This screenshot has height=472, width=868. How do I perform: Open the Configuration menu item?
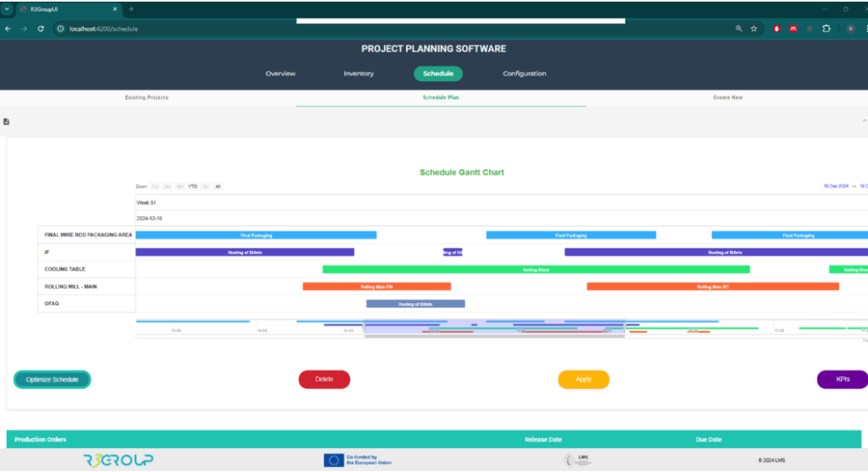pyautogui.click(x=524, y=74)
